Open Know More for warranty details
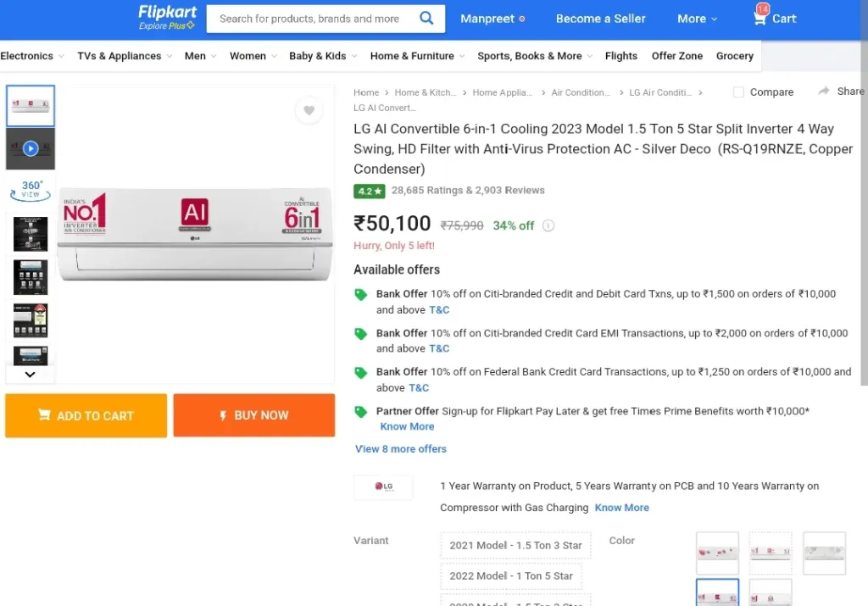 coord(621,508)
